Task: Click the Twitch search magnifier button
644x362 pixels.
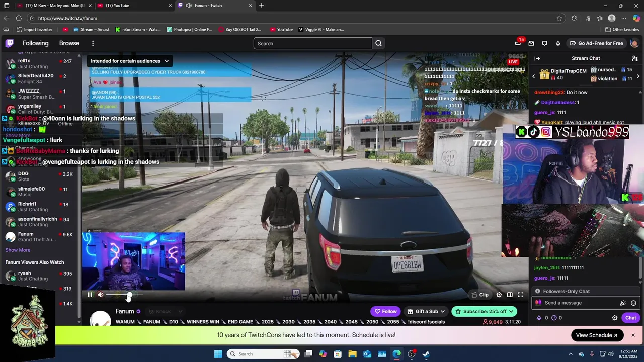Action: (x=379, y=43)
